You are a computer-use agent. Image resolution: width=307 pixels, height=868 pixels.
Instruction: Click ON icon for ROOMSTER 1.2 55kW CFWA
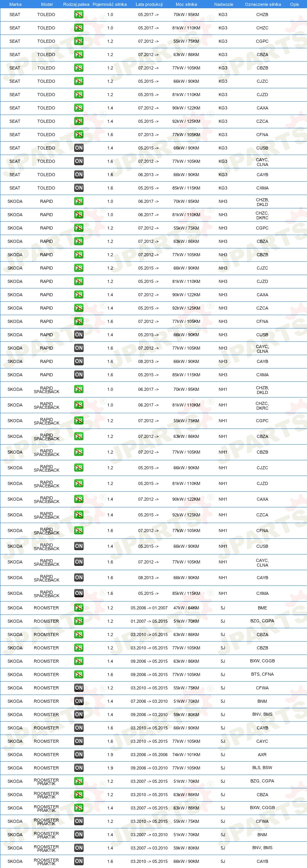pyautogui.click(x=79, y=688)
